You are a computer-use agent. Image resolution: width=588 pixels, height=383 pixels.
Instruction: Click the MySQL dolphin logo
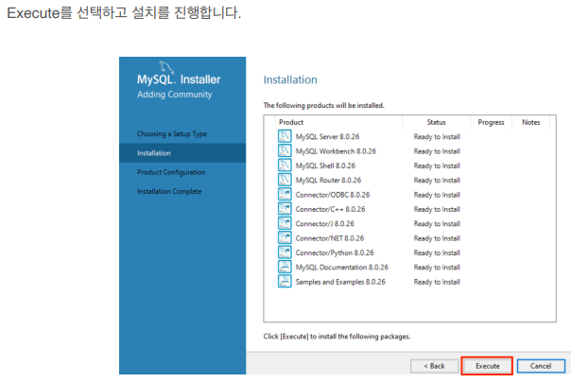166,67
